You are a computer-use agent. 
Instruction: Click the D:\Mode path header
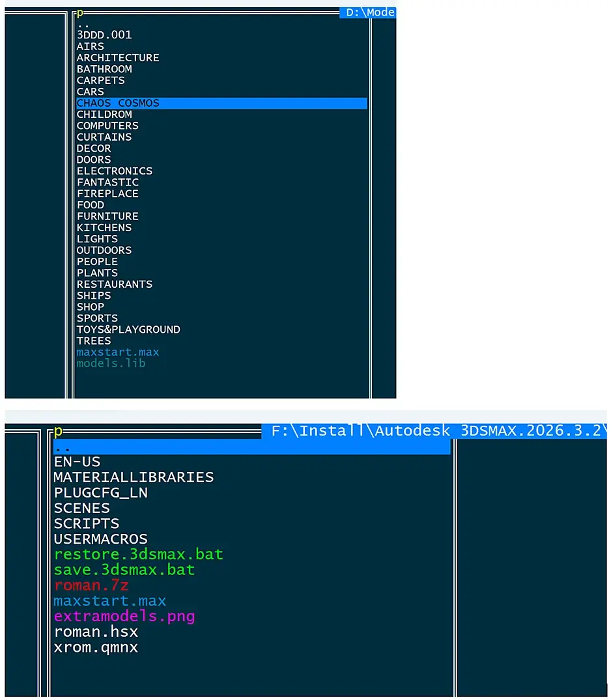(369, 12)
